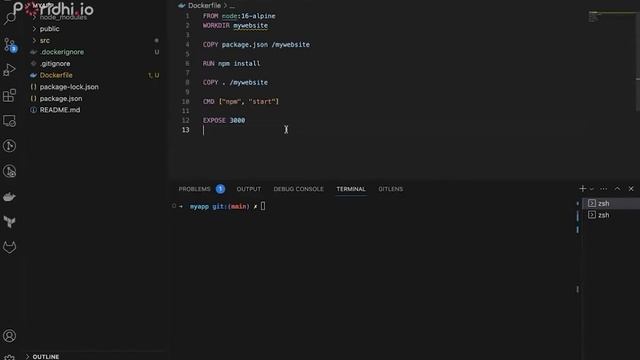Viewport: 640px width, 360px height.
Task: Open package.json in the explorer
Action: click(x=60, y=98)
